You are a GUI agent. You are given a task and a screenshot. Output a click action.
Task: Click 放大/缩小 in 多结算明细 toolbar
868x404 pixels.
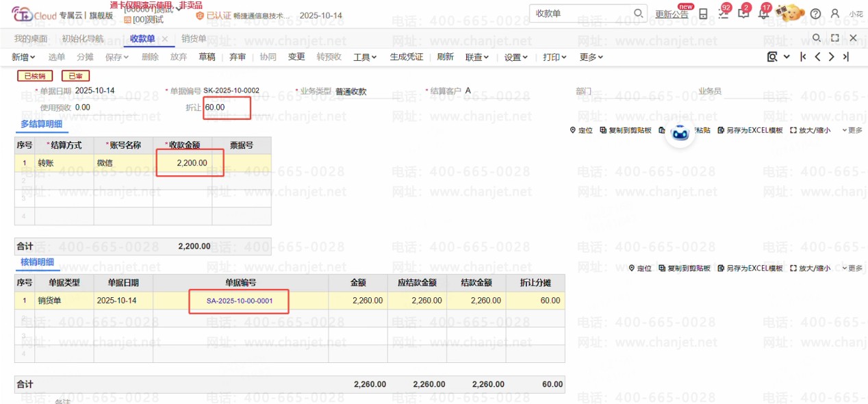[810, 130]
